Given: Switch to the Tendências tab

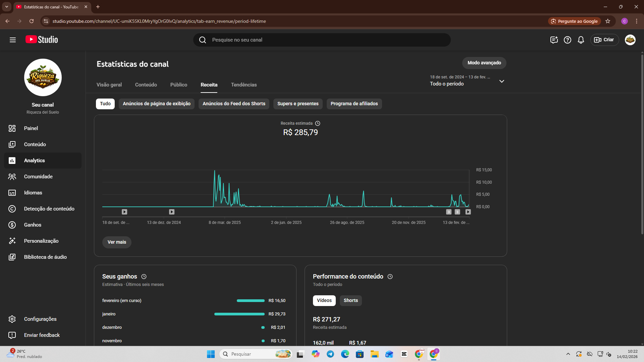Looking at the screenshot, I should 244,85.
